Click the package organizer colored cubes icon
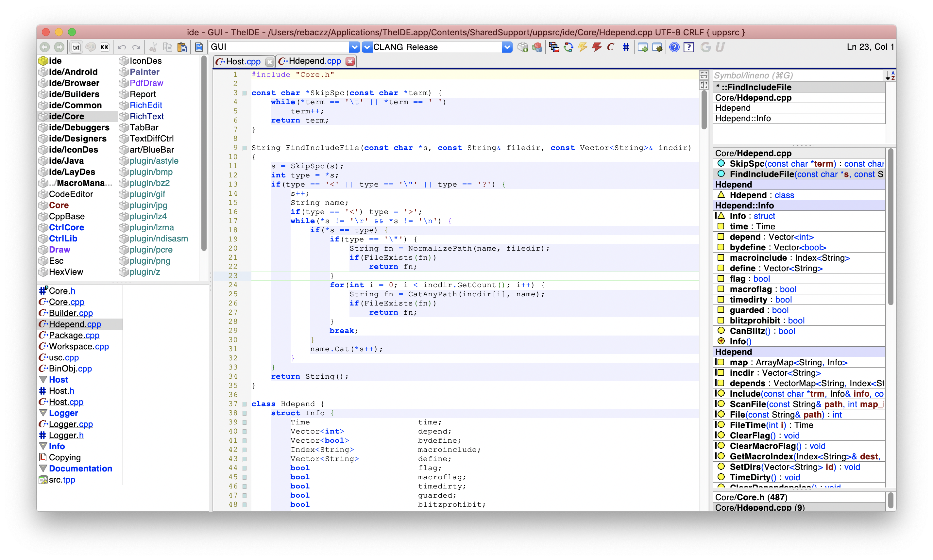The height and width of the screenshot is (560, 933). pos(537,47)
